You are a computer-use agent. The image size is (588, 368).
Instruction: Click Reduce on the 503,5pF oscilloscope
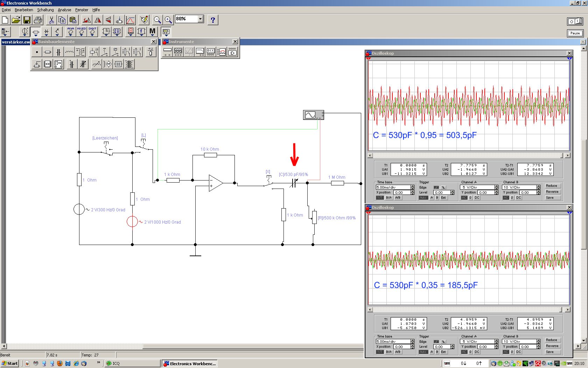click(x=553, y=186)
